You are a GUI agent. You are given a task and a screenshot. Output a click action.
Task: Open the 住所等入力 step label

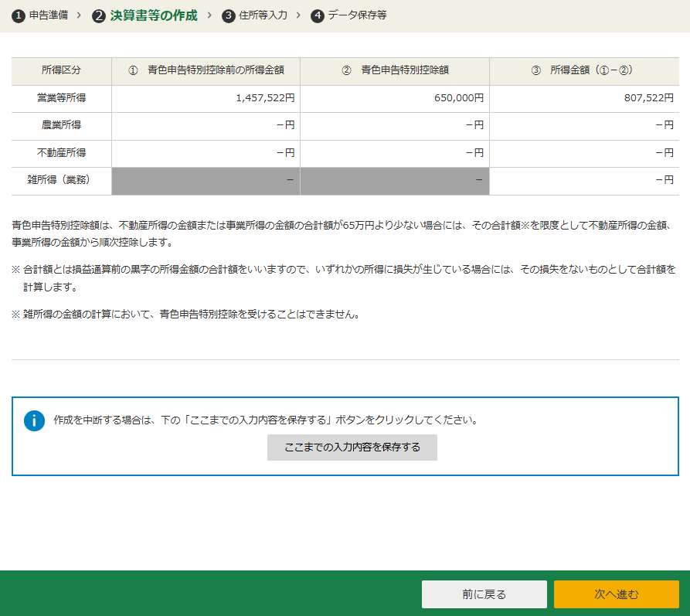coord(263,15)
